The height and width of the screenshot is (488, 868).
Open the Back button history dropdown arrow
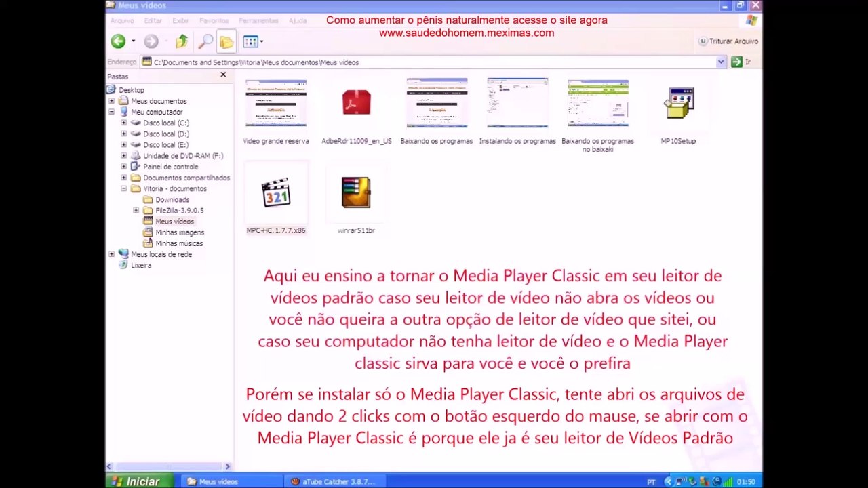coord(133,41)
